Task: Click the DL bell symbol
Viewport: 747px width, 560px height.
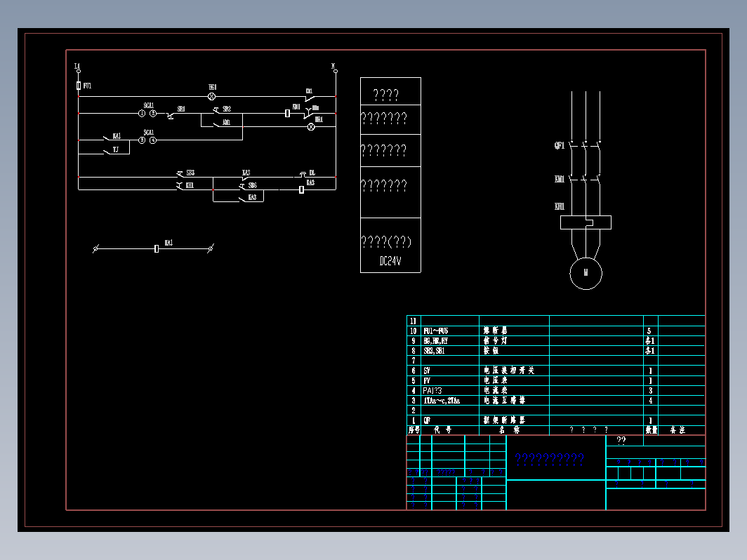Action: 303,174
